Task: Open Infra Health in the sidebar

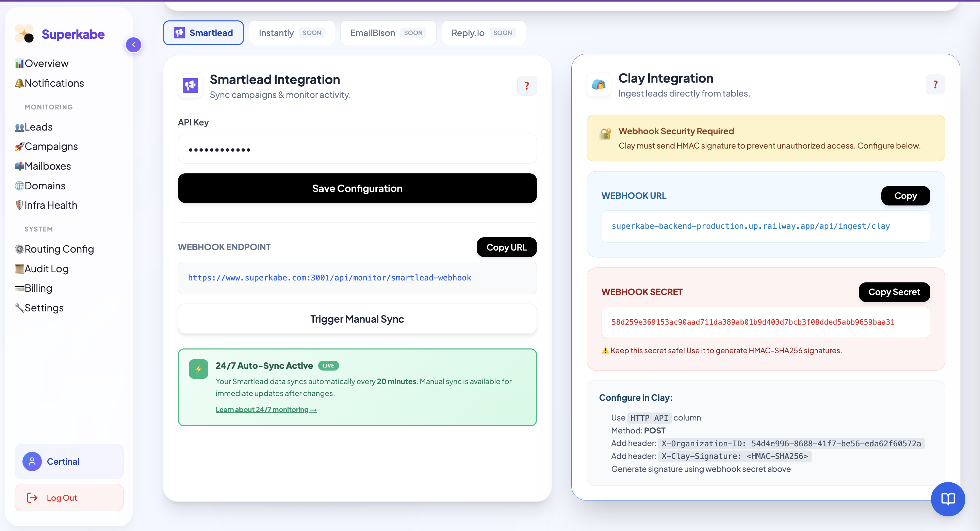Action: (51, 205)
